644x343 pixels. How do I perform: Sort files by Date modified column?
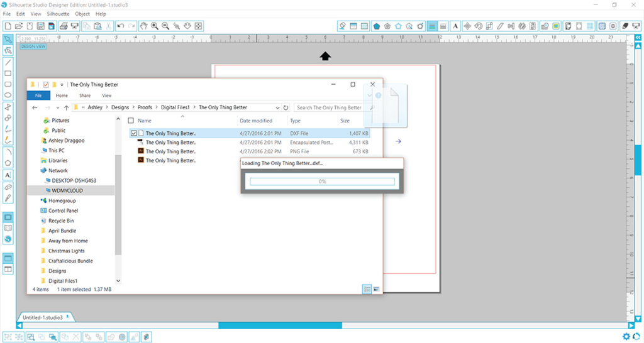pyautogui.click(x=256, y=121)
